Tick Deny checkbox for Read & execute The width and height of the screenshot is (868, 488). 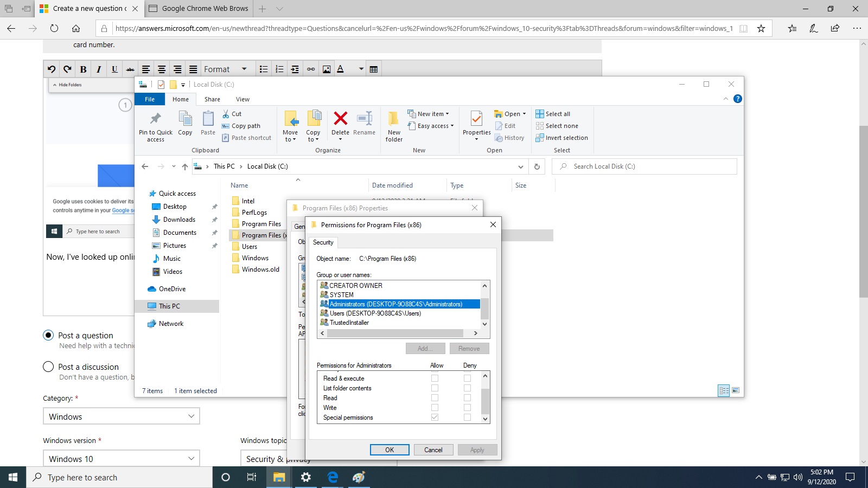[x=467, y=378]
